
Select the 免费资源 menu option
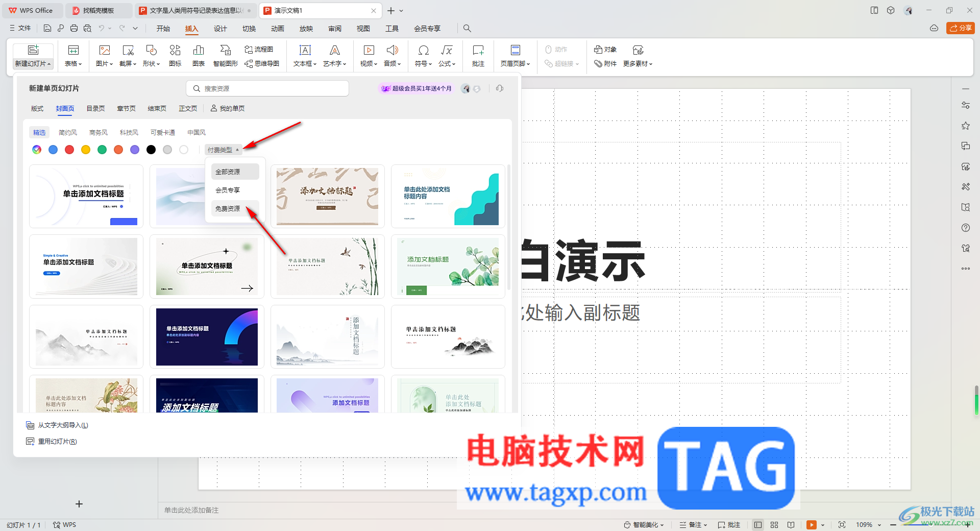tap(235, 208)
